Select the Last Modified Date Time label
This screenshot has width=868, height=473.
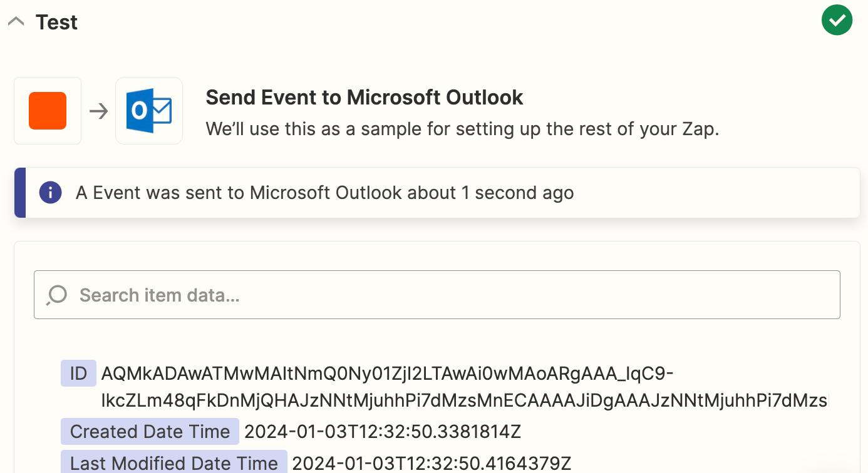(x=173, y=463)
